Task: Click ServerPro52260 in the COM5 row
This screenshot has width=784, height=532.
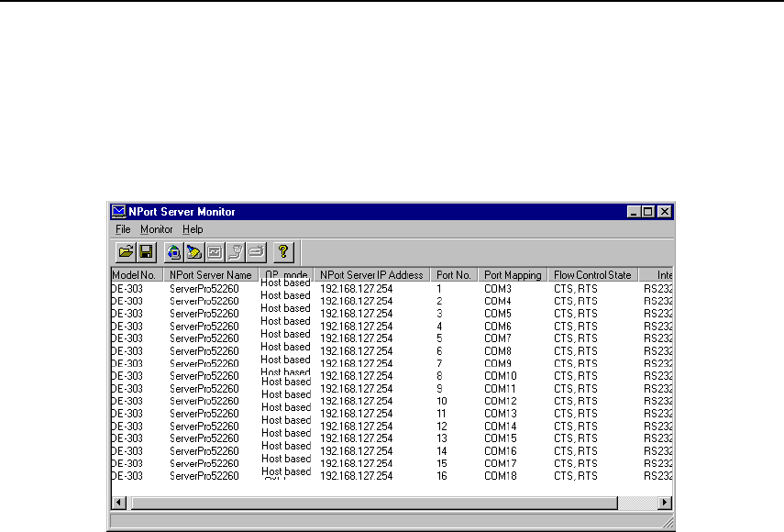Action: click(204, 314)
